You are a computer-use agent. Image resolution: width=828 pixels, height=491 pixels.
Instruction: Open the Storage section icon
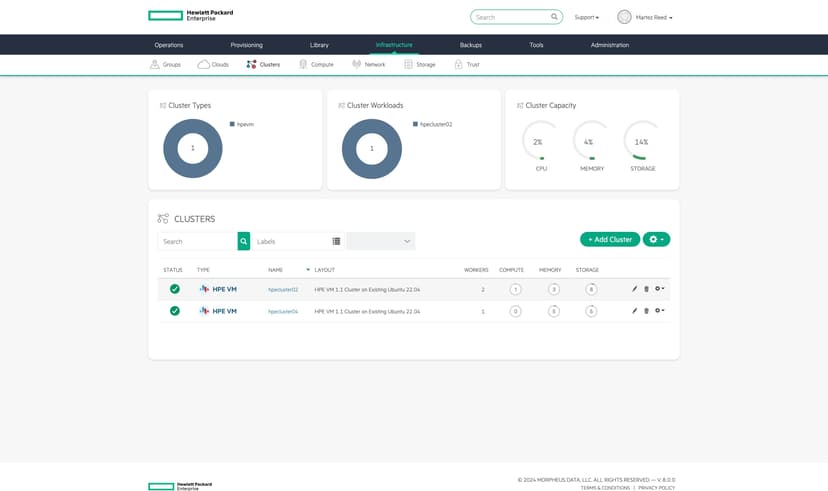click(x=408, y=64)
